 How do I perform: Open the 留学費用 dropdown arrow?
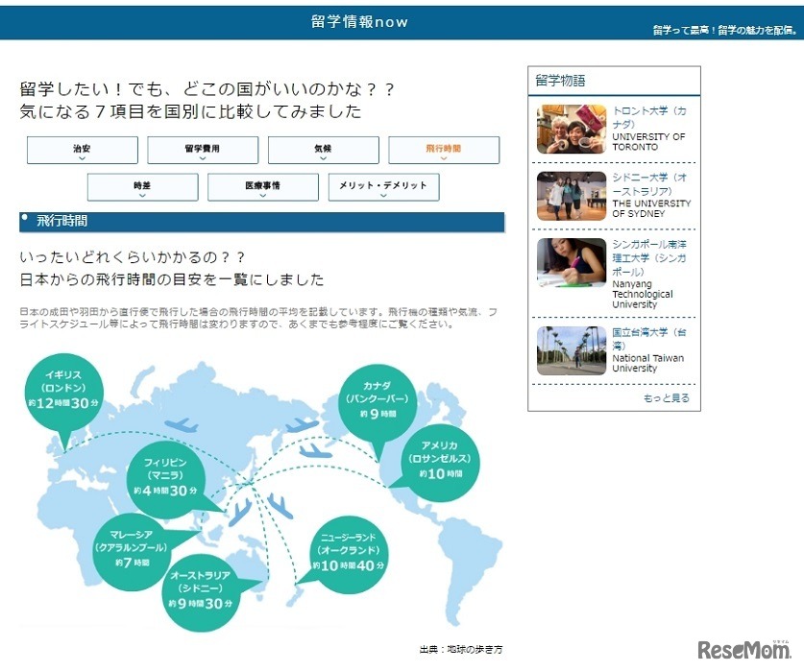(x=203, y=150)
